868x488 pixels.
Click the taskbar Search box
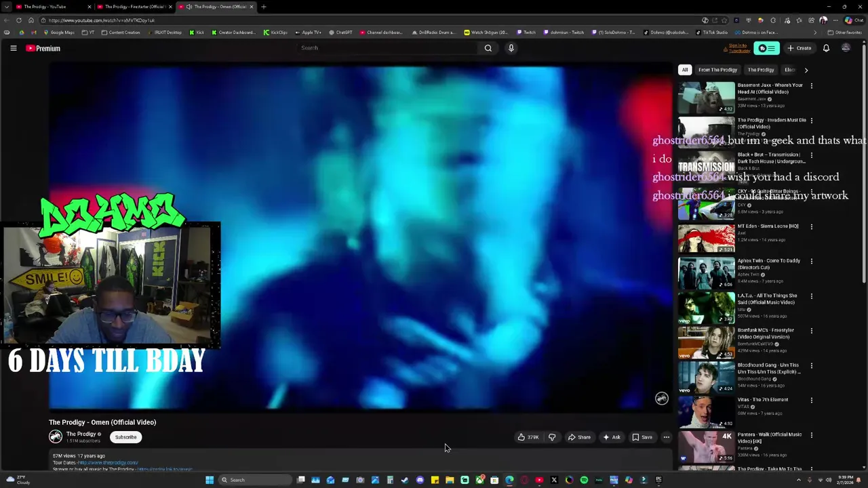coord(254,480)
